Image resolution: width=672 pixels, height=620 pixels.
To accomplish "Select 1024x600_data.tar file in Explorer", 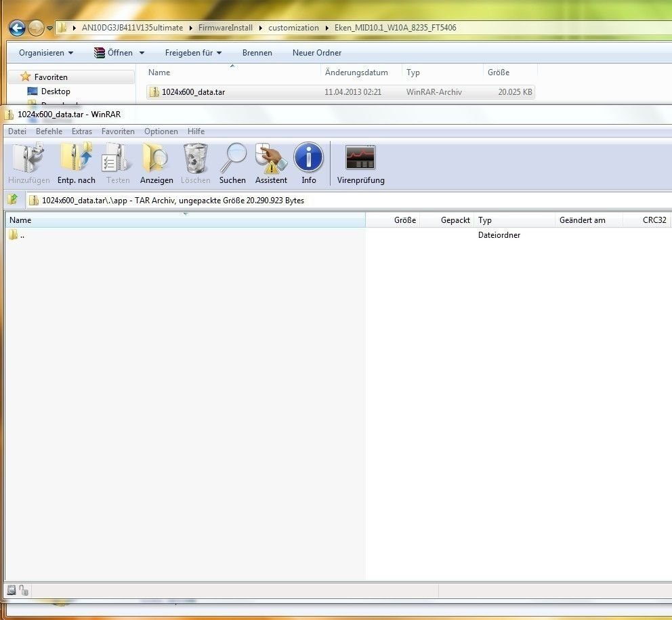I will pyautogui.click(x=340, y=92).
